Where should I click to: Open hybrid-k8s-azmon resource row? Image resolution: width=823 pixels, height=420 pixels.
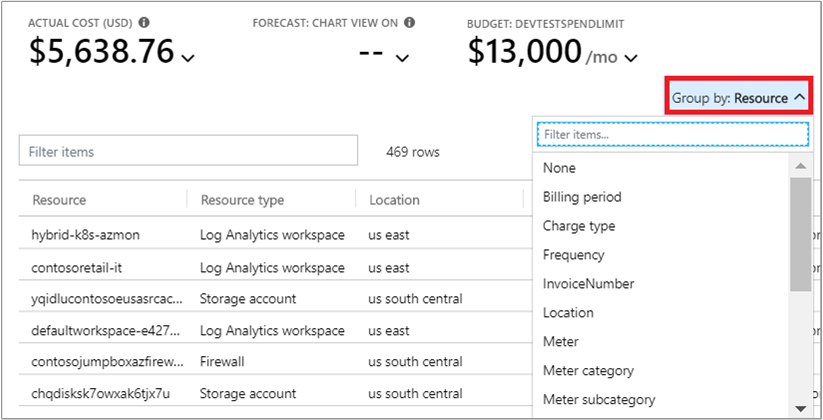(x=86, y=235)
